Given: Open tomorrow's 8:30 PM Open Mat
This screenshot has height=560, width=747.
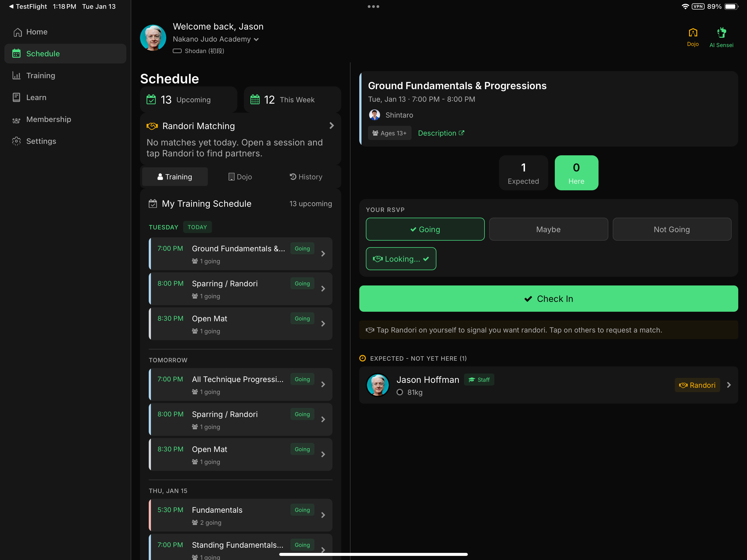Looking at the screenshot, I should click(240, 455).
